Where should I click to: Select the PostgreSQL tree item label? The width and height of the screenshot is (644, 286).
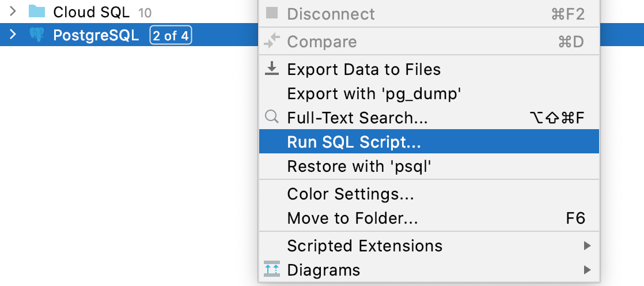(96, 36)
